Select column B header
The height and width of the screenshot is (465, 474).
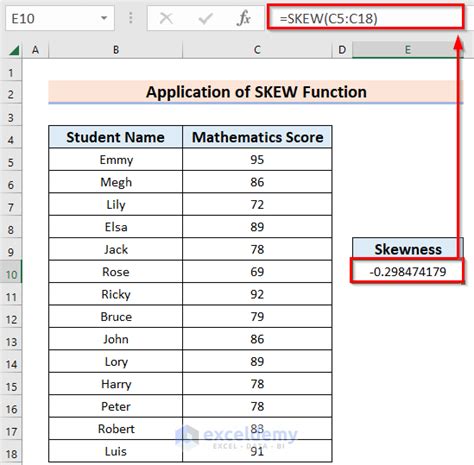(116, 50)
